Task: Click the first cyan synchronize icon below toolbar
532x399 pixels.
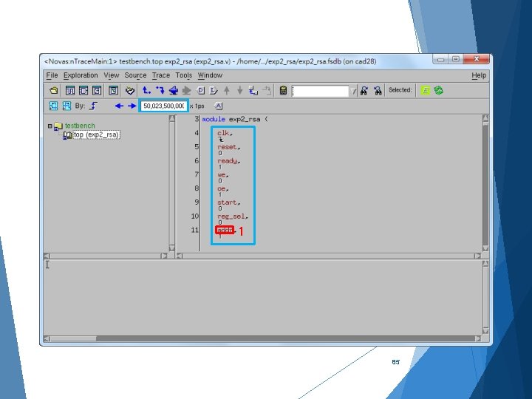Action: point(53,106)
